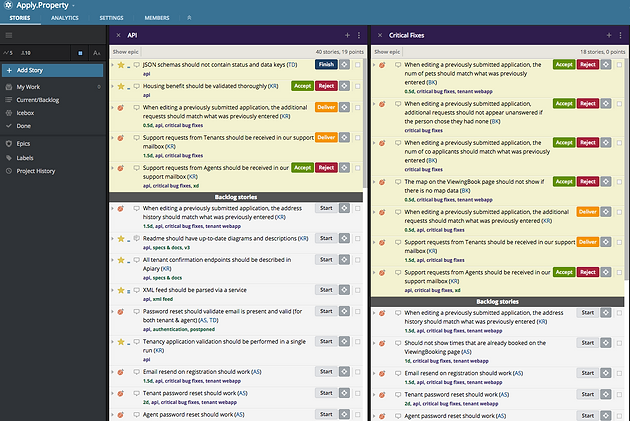Click the collapse arrow icon after Members

pyautogui.click(x=189, y=18)
